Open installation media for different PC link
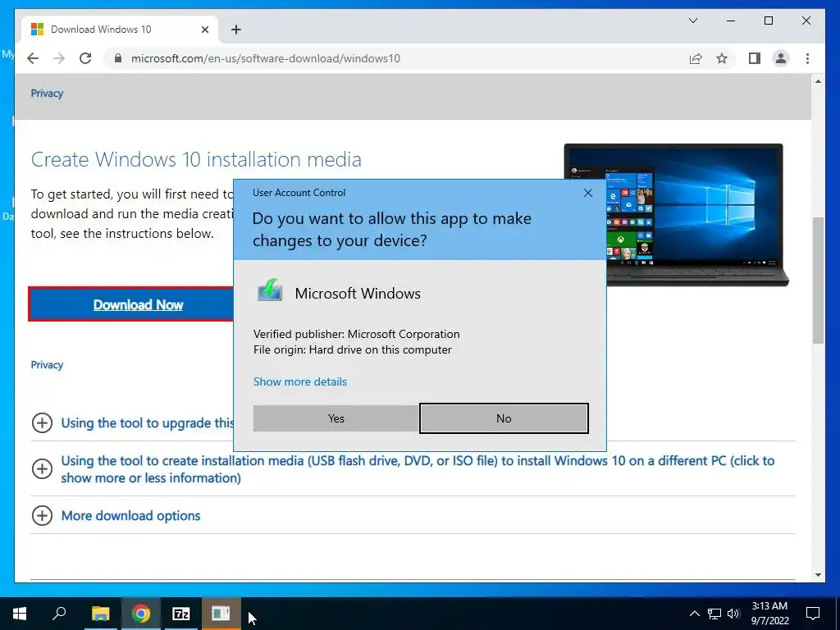Viewport: 840px width, 630px height. coord(418,468)
